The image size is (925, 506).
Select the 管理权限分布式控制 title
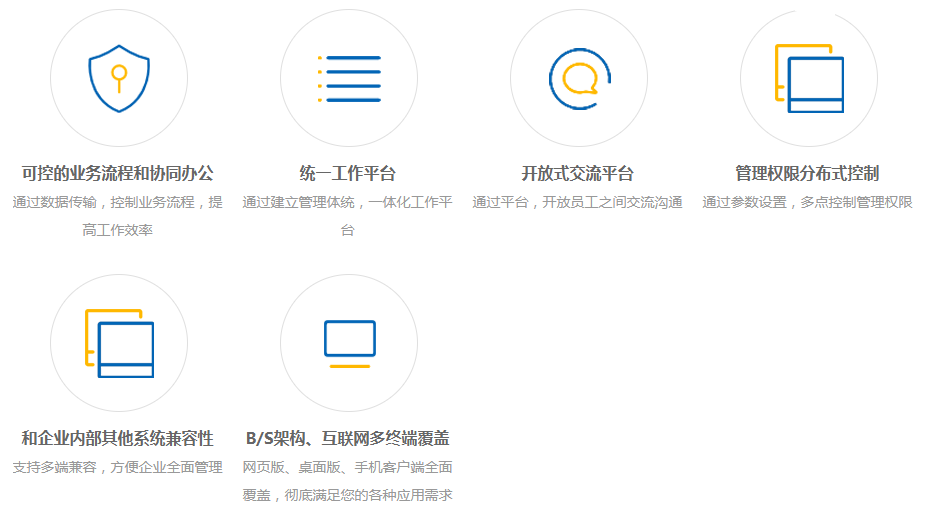pos(808,173)
